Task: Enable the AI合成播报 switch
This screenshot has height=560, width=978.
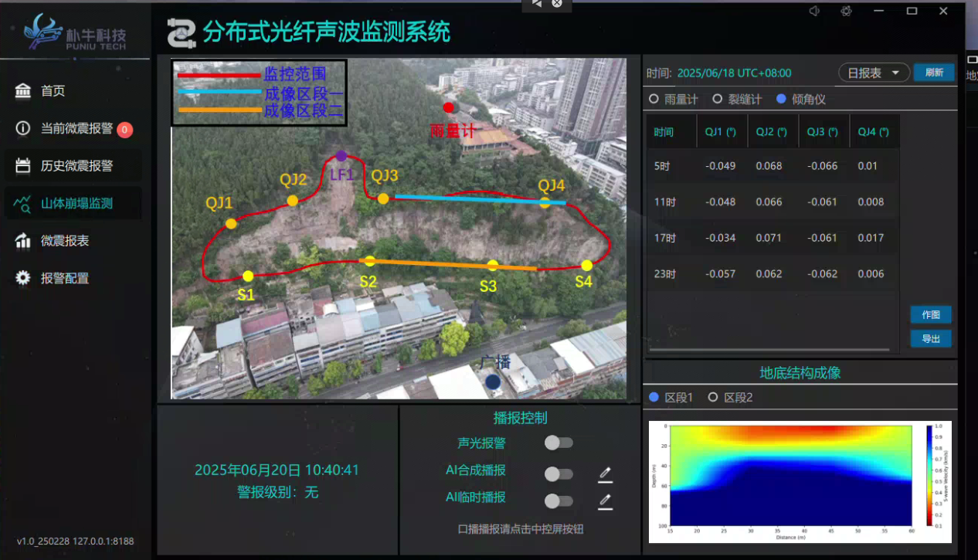Action: 559,473
